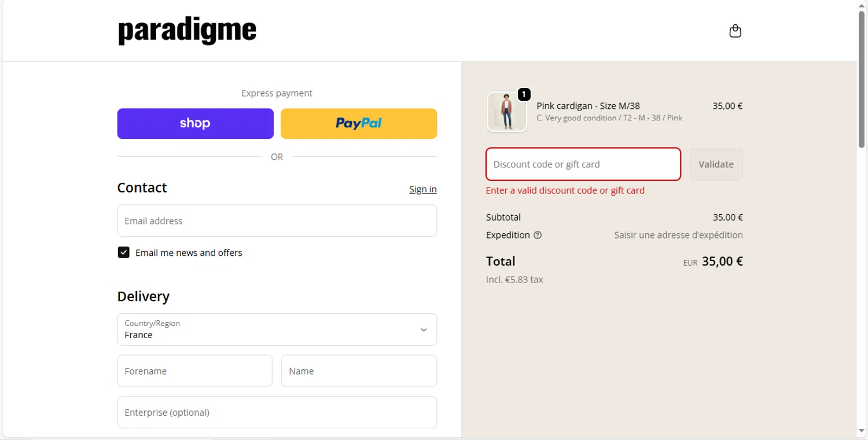Click the Saisir une adresse d'expédition text

tap(678, 235)
